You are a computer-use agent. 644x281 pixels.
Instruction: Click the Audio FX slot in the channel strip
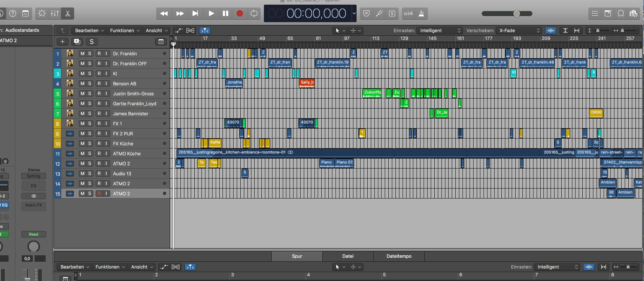(x=34, y=205)
